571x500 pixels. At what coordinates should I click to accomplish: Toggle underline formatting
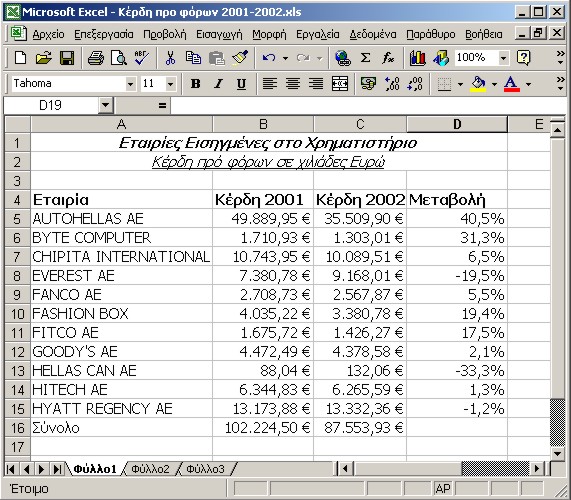pos(241,84)
